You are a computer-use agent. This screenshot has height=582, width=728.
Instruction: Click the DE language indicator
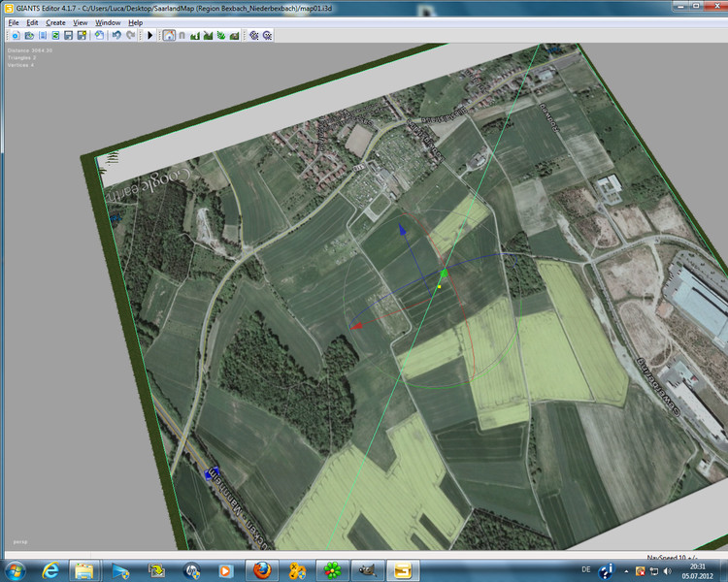point(586,569)
